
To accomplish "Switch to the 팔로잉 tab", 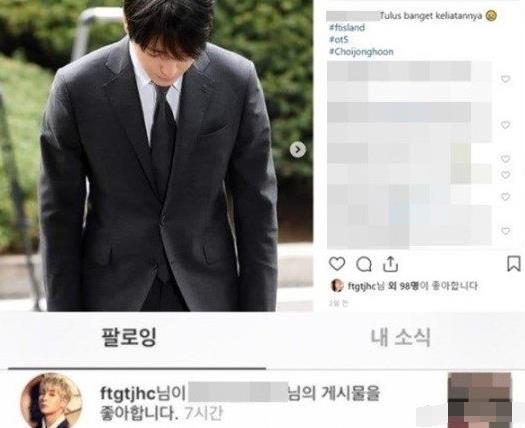I will coord(129,337).
